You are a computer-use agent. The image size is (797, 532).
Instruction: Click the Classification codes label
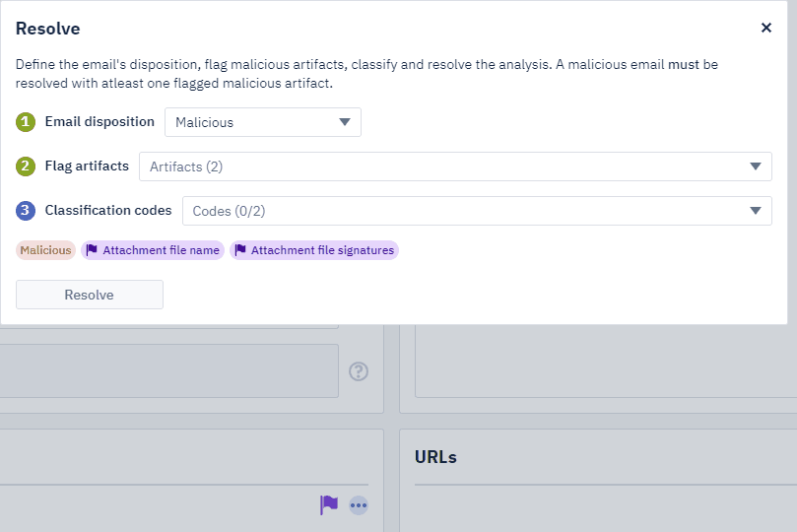pos(108,211)
